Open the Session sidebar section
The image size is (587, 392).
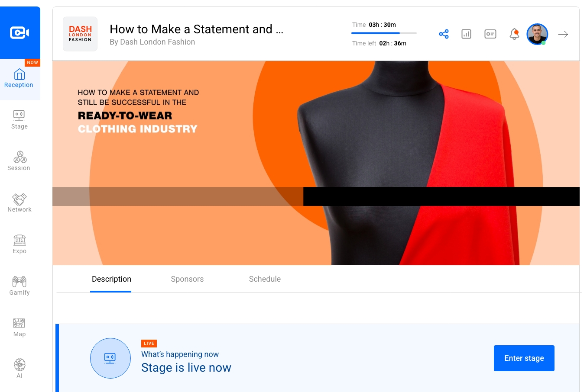click(x=19, y=161)
